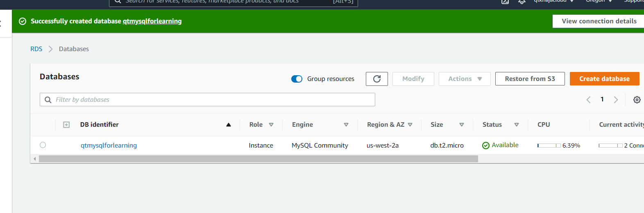Viewport: 644px width, 213px height.
Task: Open the Oregon region dropdown
Action: [599, 1]
